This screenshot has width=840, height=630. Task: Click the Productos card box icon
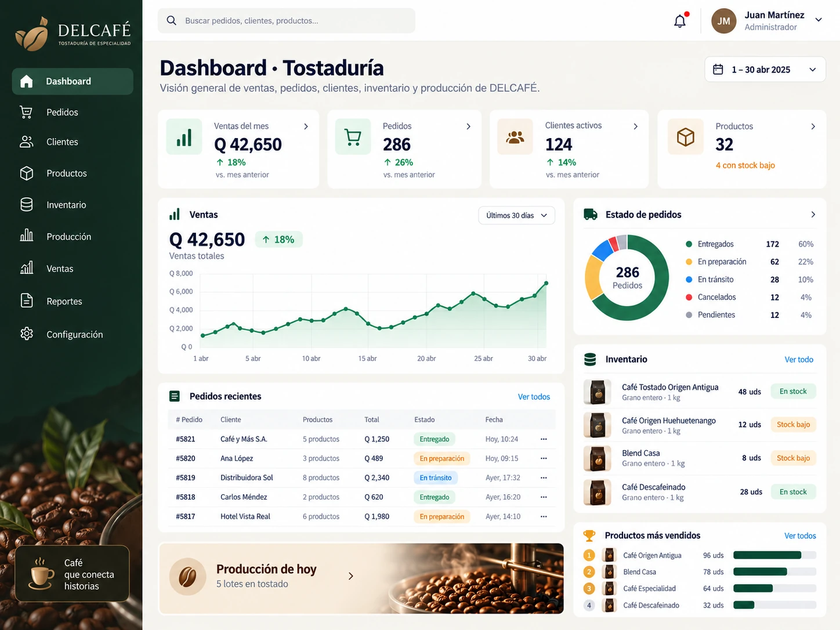pos(686,137)
